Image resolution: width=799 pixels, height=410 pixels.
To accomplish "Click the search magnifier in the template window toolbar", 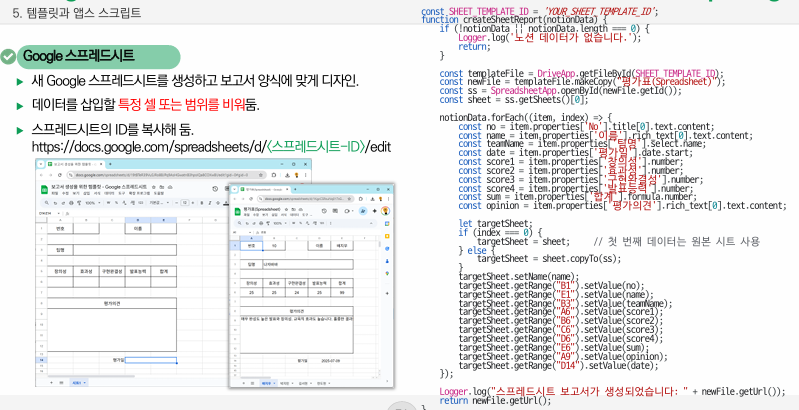I will (46, 203).
